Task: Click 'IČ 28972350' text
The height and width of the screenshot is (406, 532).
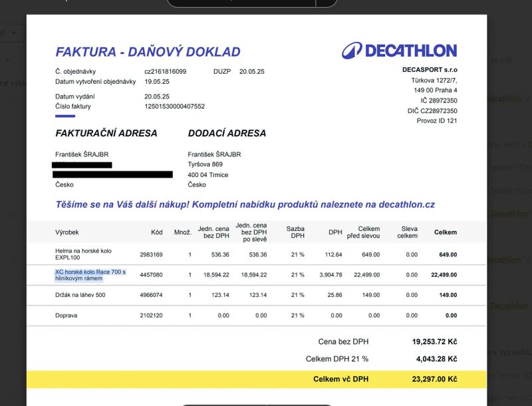Action: point(439,101)
